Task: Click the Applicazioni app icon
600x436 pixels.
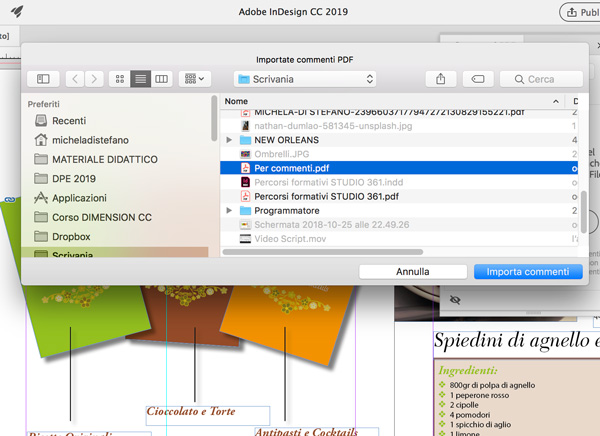Action: pyautogui.click(x=41, y=198)
